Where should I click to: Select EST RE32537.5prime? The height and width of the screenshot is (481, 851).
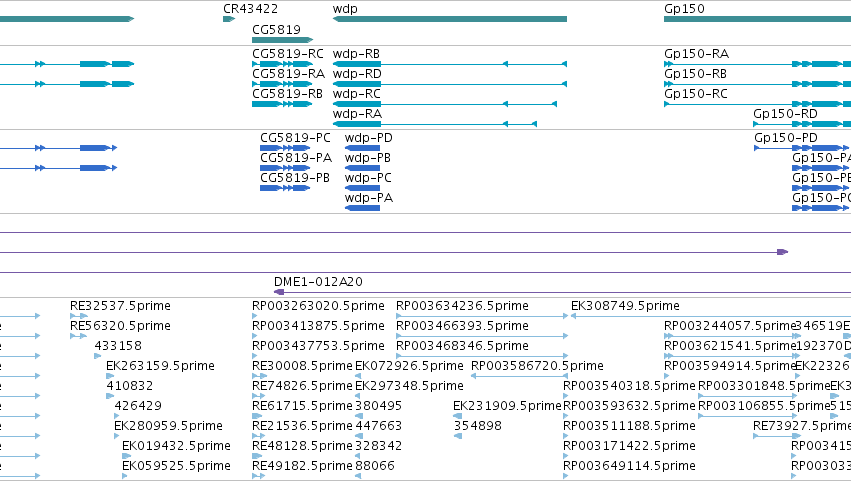pyautogui.click(x=79, y=316)
